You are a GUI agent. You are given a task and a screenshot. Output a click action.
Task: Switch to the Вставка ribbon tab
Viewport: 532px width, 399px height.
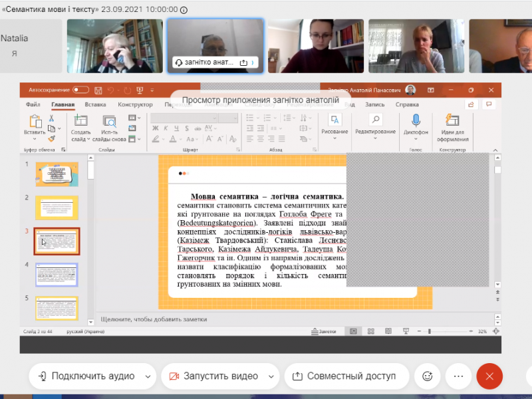[95, 104]
